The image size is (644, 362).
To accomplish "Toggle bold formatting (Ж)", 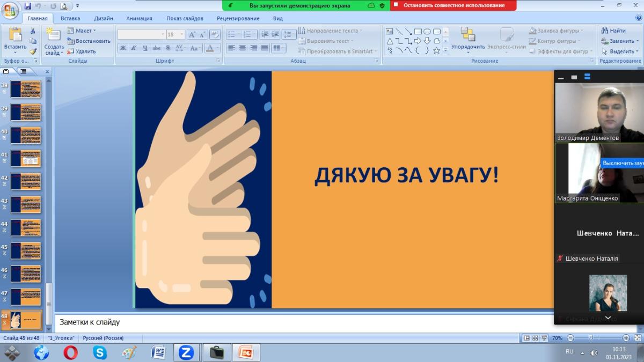I will (x=123, y=48).
